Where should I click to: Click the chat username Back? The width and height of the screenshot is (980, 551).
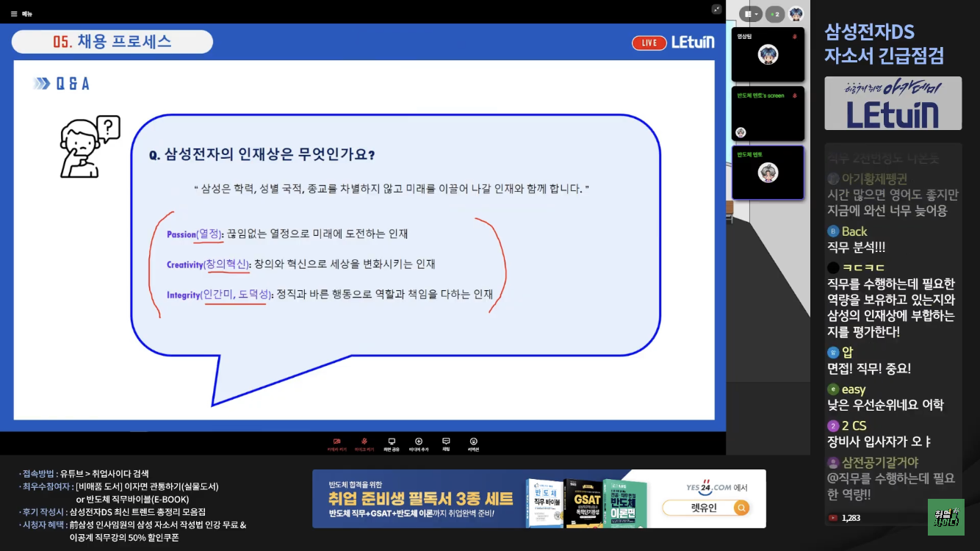854,231
